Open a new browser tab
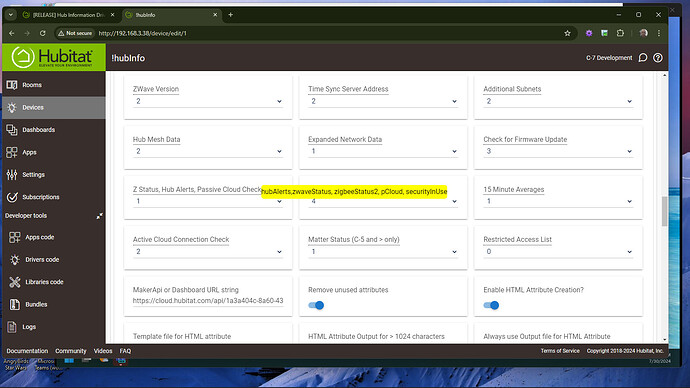 (230, 15)
